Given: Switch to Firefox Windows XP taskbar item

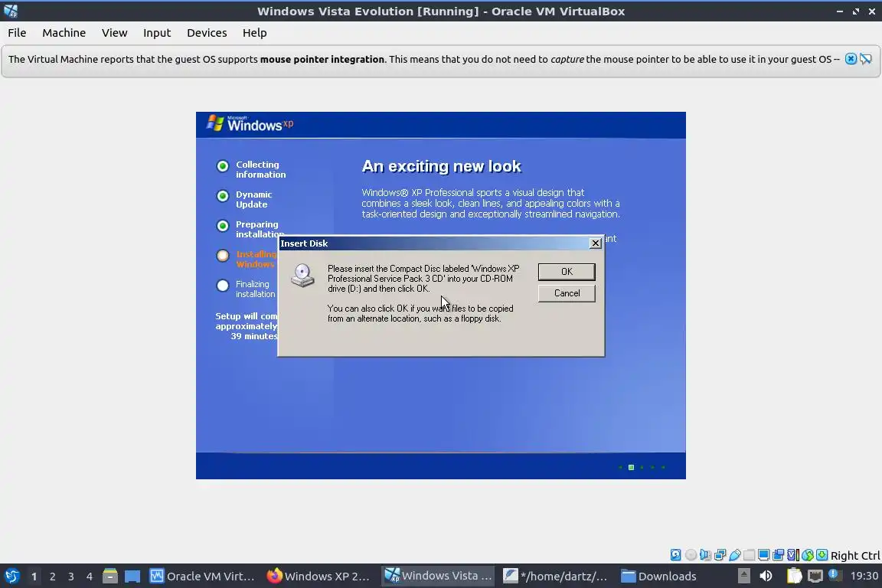Looking at the screenshot, I should pyautogui.click(x=318, y=577).
